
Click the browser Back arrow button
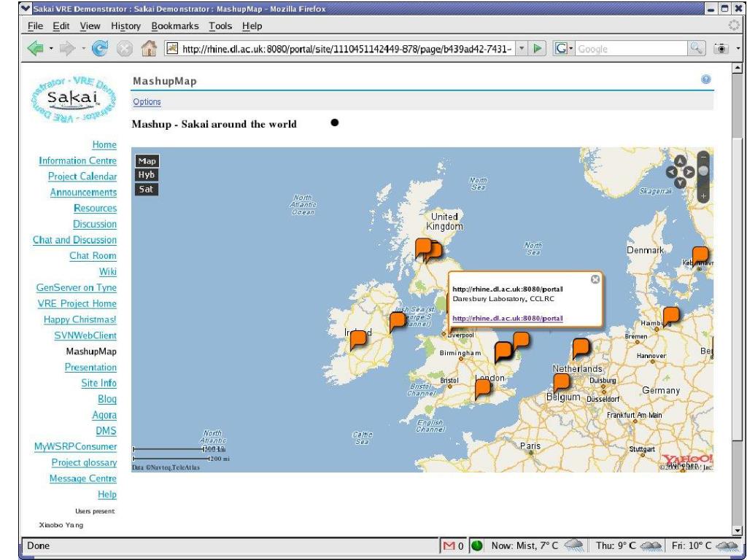pyautogui.click(x=36, y=48)
